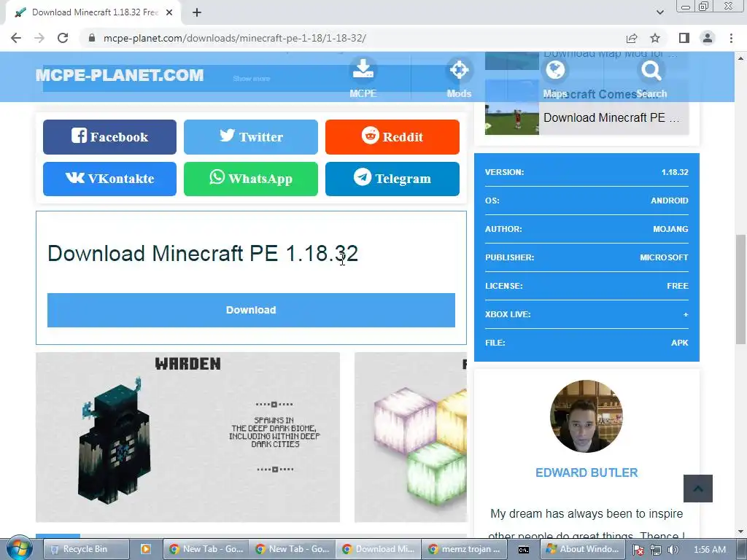Share on Telegram
Screen dimensions: 747x560
(x=392, y=179)
